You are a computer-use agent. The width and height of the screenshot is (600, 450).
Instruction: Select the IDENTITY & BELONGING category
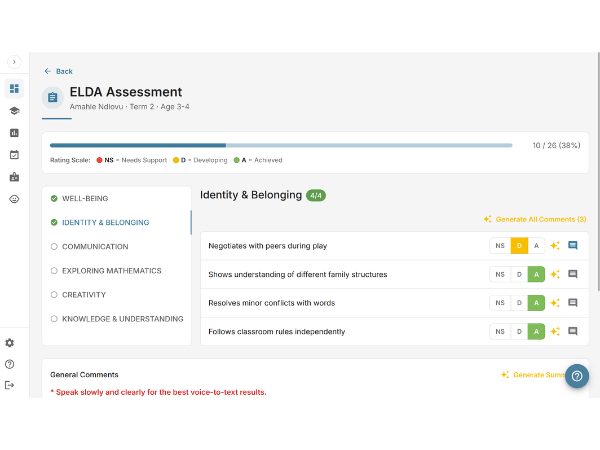point(117,223)
